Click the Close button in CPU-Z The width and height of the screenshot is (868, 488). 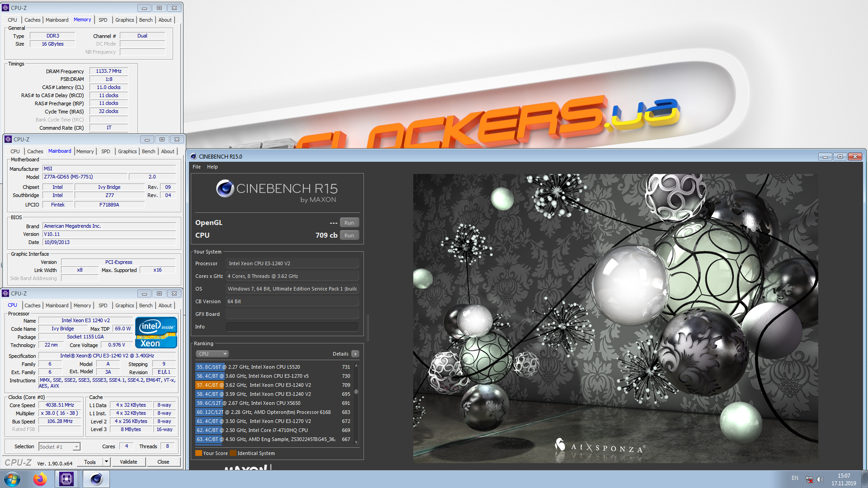pyautogui.click(x=163, y=462)
